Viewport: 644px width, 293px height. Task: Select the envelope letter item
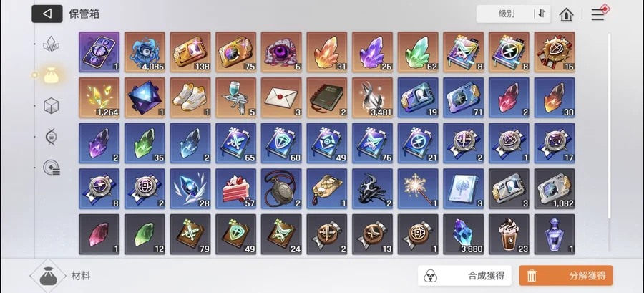click(x=281, y=97)
